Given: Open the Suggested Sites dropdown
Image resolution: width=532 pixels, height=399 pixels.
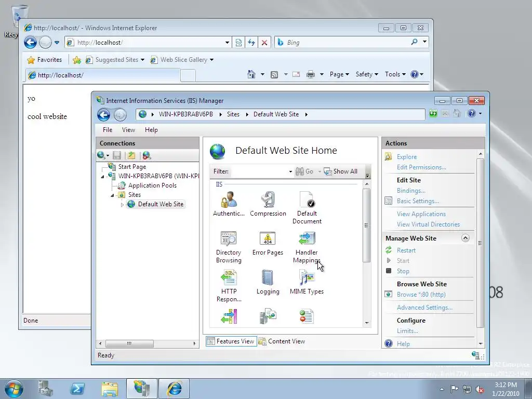Looking at the screenshot, I should point(142,60).
